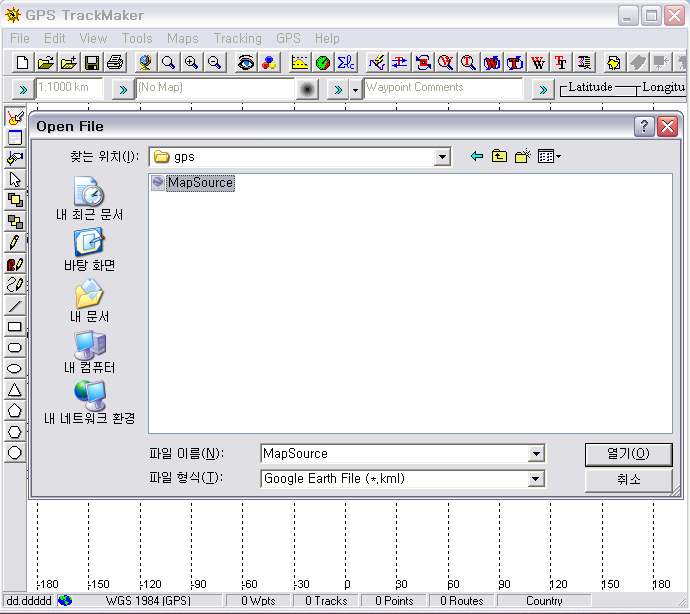Click the Zoom Out magnifier icon
The height and width of the screenshot is (614, 690).
[x=214, y=63]
